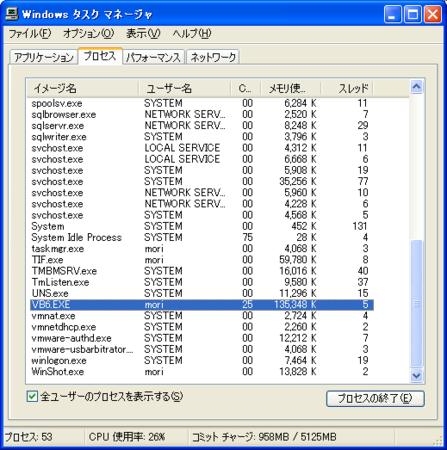Viewport: 447px width, 450px height.
Task: Click CPU 使用率: 26% in status bar
Action: pyautogui.click(x=127, y=437)
